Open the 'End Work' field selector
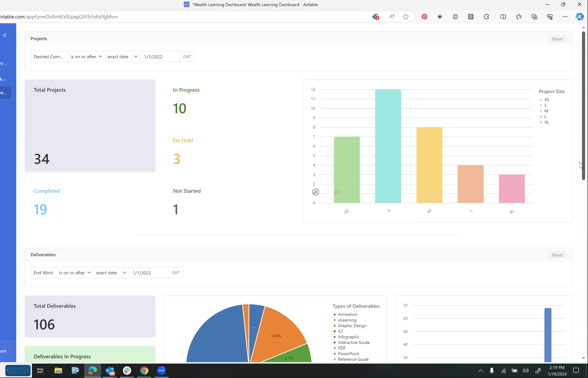Screen dimensions: 588x378 (x=43, y=273)
